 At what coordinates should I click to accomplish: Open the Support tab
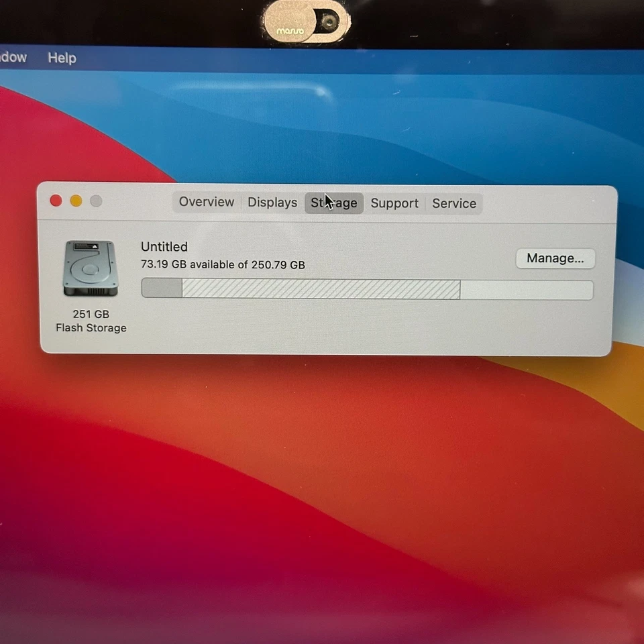[394, 203]
